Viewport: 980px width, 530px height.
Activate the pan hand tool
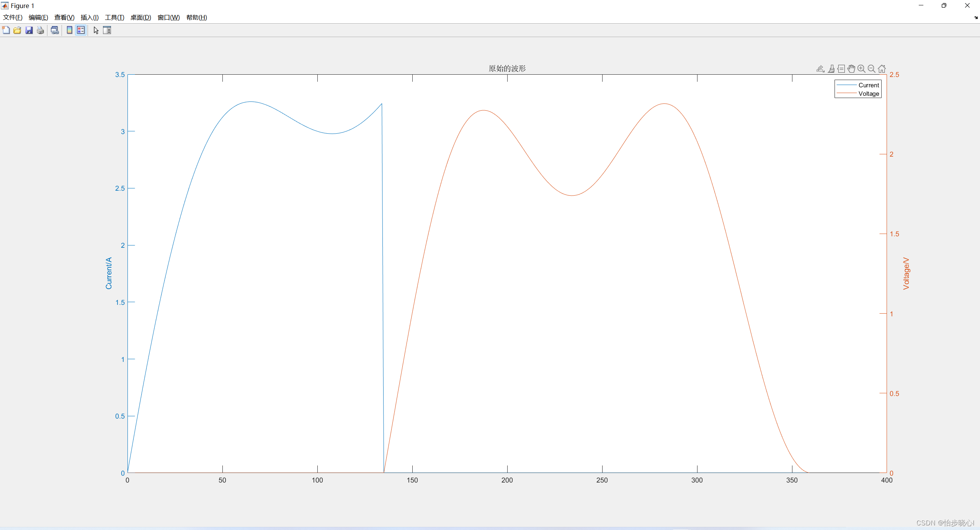coord(851,69)
